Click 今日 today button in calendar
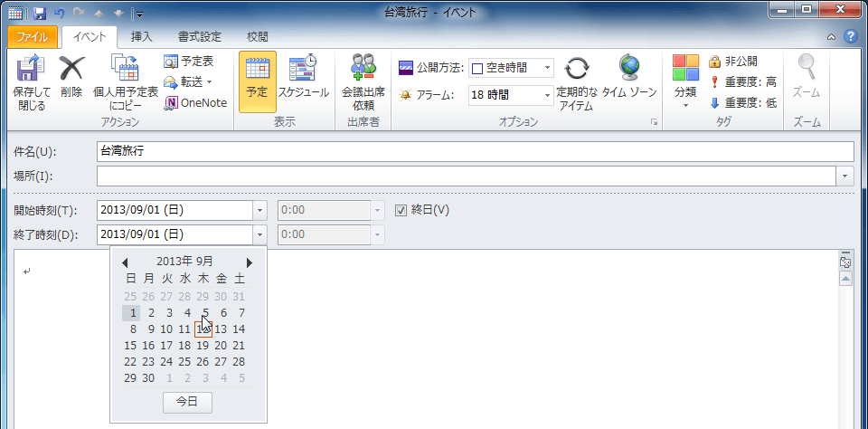The image size is (868, 429). [x=187, y=403]
